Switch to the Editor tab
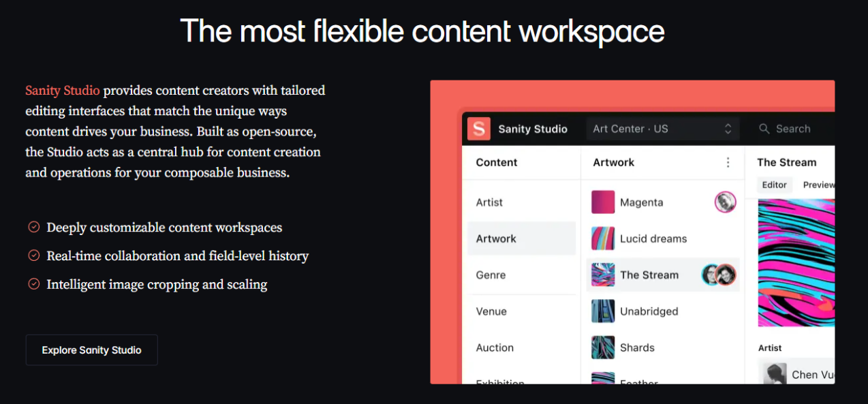The width and height of the screenshot is (868, 404). [x=774, y=185]
